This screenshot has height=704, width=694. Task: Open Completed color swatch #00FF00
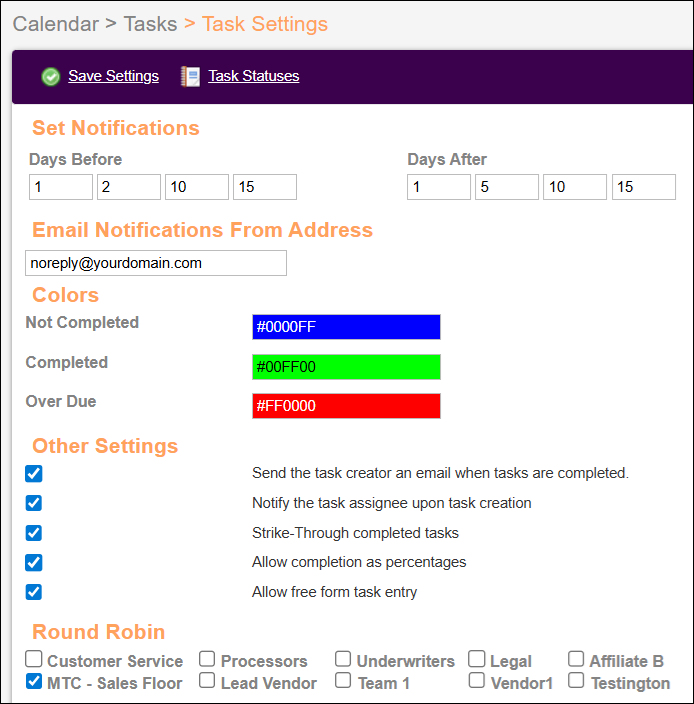(346, 367)
